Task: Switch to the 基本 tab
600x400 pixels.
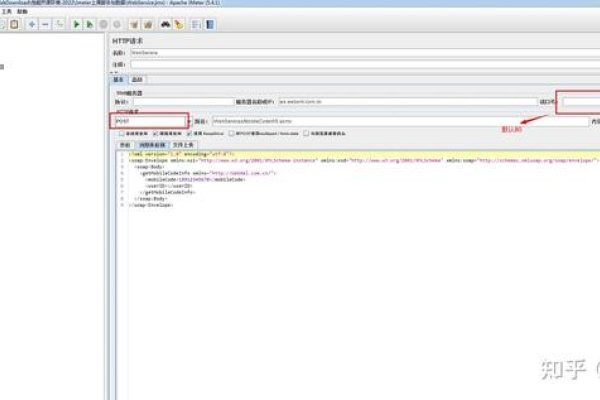Action: (118, 80)
